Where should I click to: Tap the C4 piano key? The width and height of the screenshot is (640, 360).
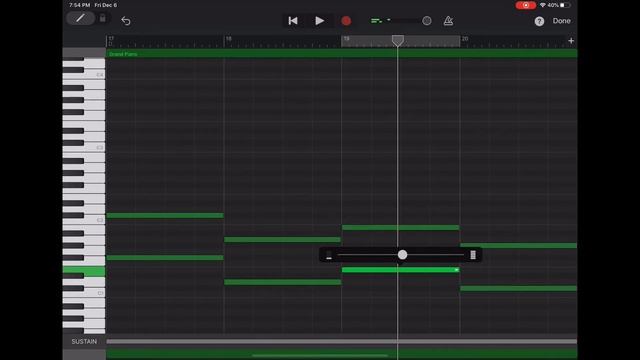pos(94,75)
